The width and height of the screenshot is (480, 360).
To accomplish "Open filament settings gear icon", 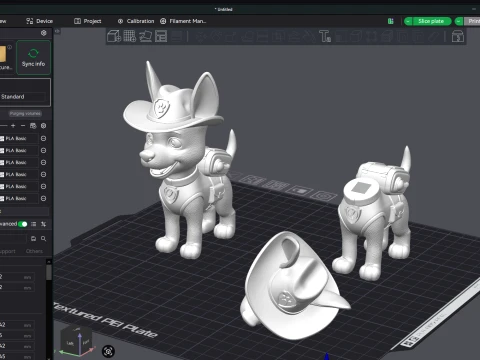I will [x=44, y=126].
